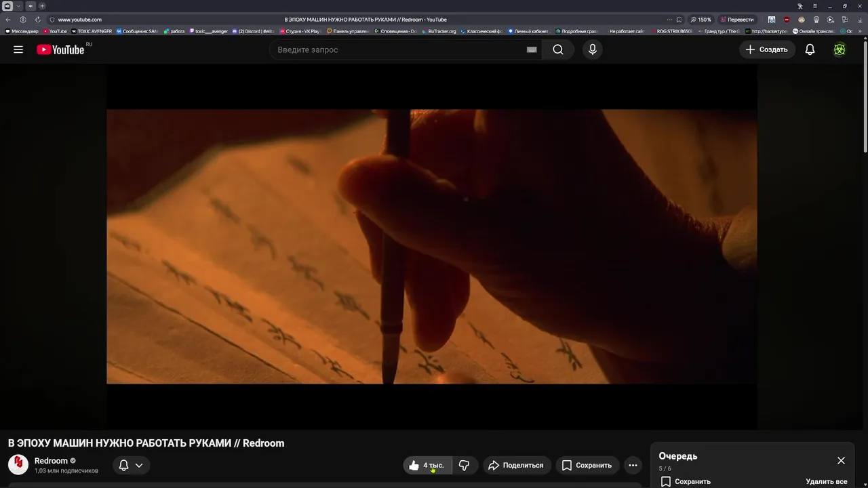Dislike the video with thumbs-down

click(x=465, y=465)
